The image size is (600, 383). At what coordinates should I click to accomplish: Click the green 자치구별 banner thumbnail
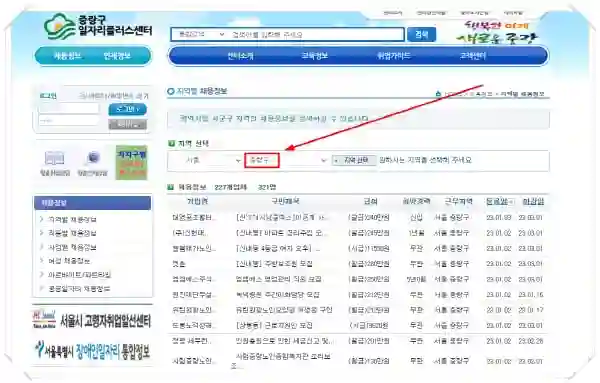(x=132, y=163)
